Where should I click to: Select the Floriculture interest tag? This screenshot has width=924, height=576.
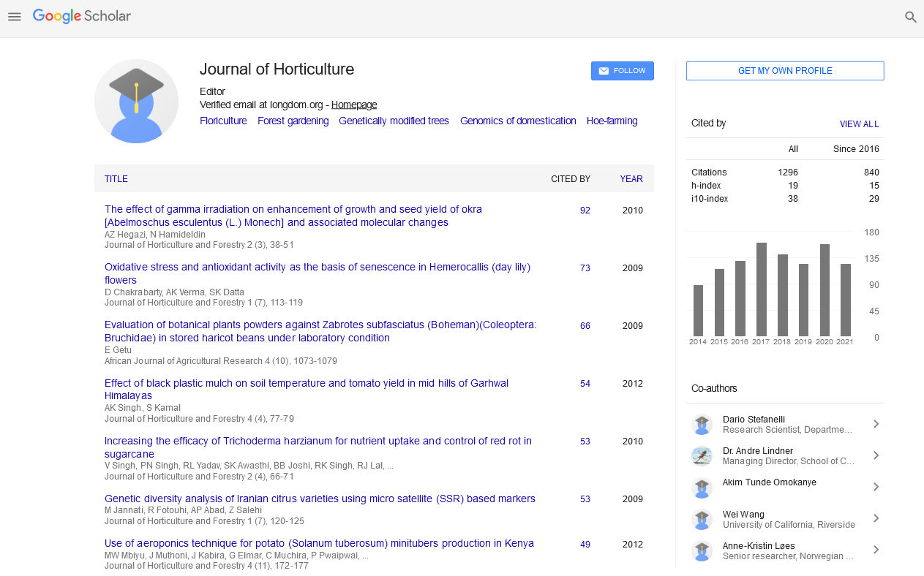tap(223, 121)
